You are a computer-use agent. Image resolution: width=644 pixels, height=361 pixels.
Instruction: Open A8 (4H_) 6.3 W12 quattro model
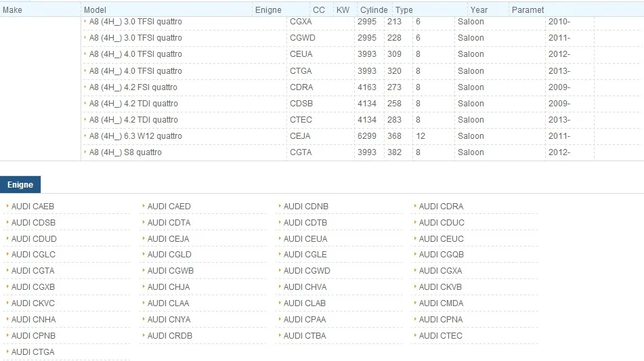coord(135,136)
